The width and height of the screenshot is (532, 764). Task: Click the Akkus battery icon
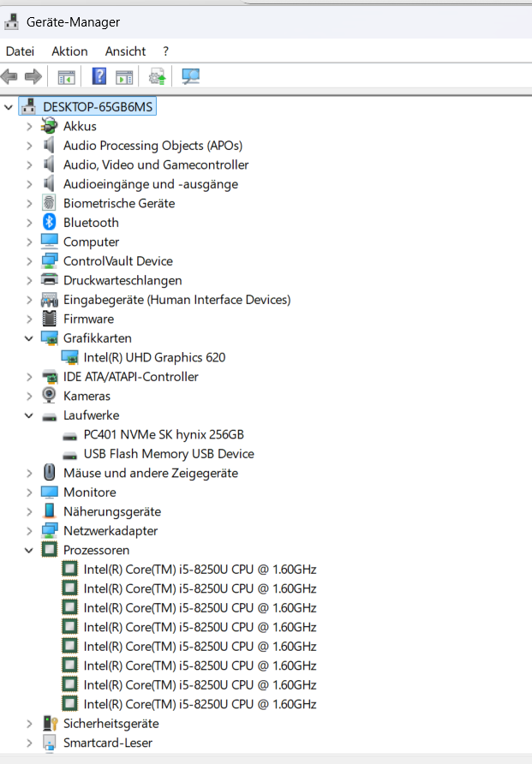(49, 126)
